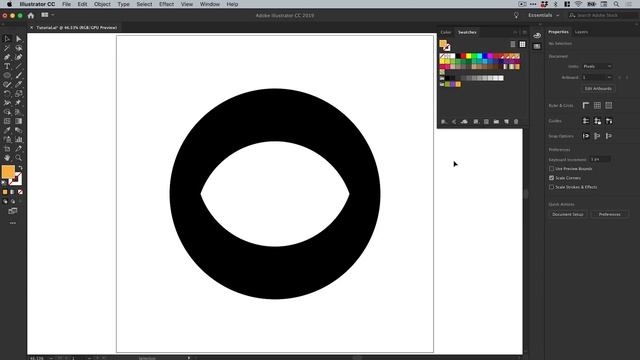640x360 pixels.
Task: Open the File menu
Action: pos(66,4)
